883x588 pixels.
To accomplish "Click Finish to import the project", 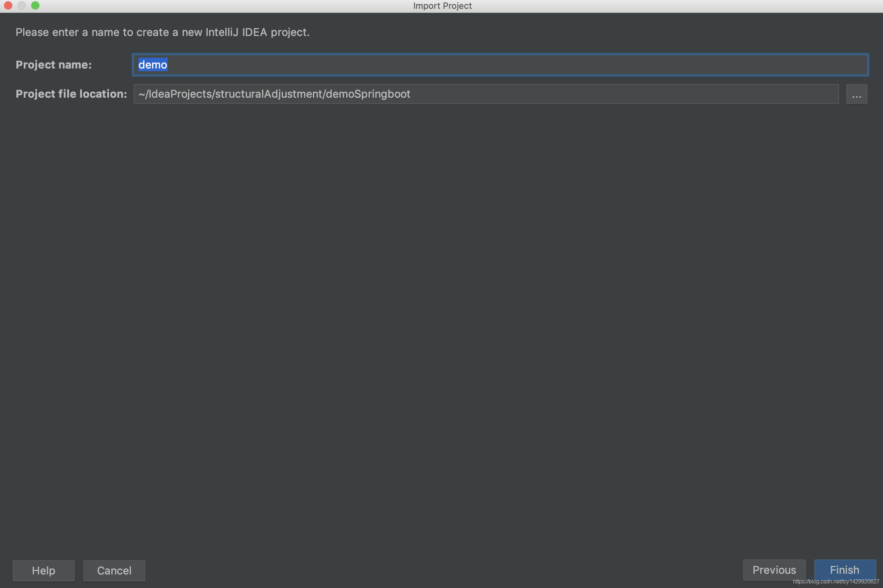I will tap(845, 570).
